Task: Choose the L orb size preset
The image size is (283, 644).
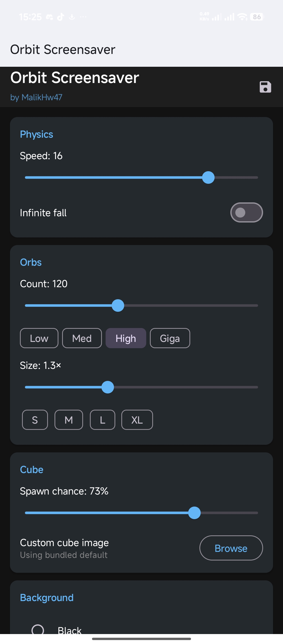Action: pyautogui.click(x=102, y=420)
